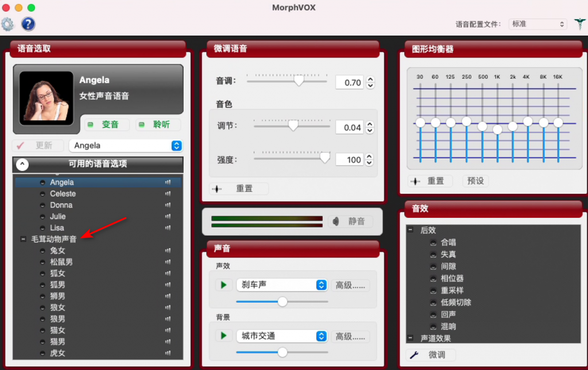Select the 虎女 voice
Image resolution: width=588 pixels, height=370 pixels.
(98, 353)
